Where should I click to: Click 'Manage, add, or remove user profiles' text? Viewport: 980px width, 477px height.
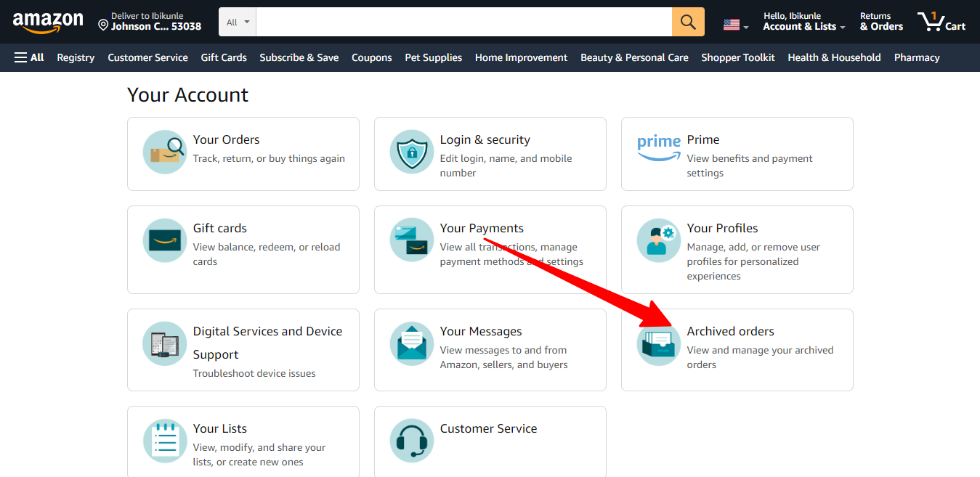pos(753,261)
